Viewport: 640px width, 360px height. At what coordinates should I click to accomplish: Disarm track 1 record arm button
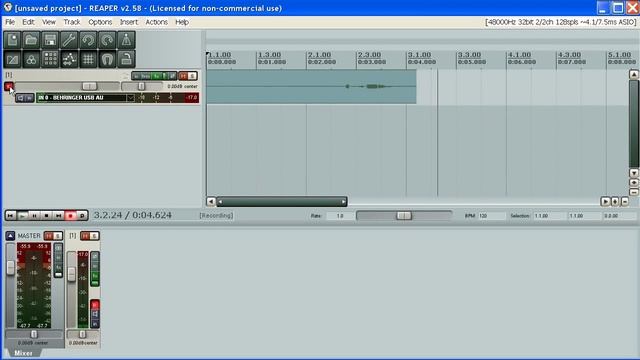[9, 86]
